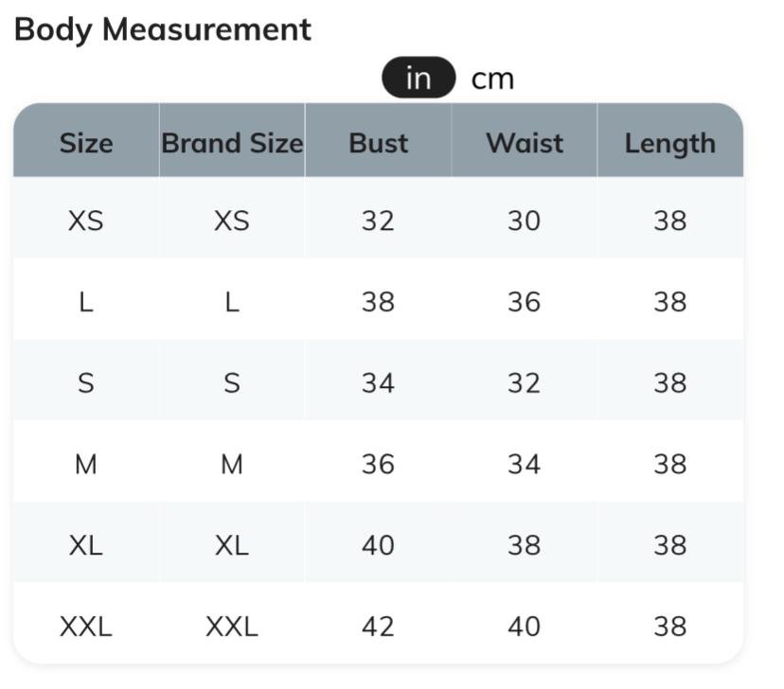
Task: Select the XL size row
Action: [x=86, y=545]
